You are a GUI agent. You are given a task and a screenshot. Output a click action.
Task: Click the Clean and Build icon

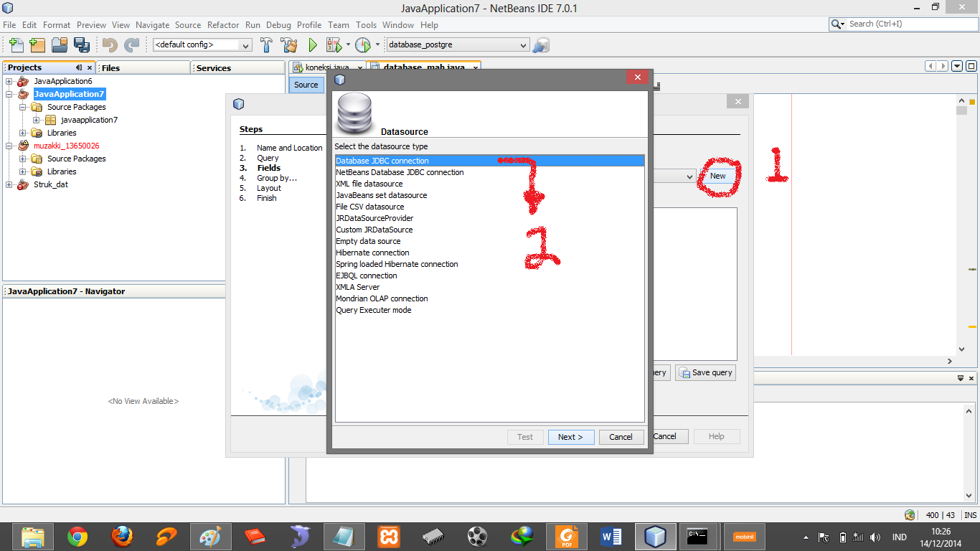point(289,44)
